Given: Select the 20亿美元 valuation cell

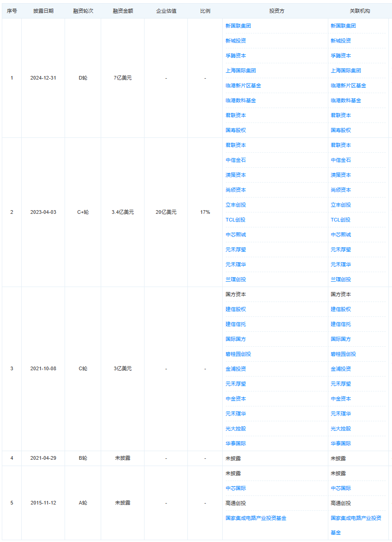Looking at the screenshot, I should click(x=166, y=212).
